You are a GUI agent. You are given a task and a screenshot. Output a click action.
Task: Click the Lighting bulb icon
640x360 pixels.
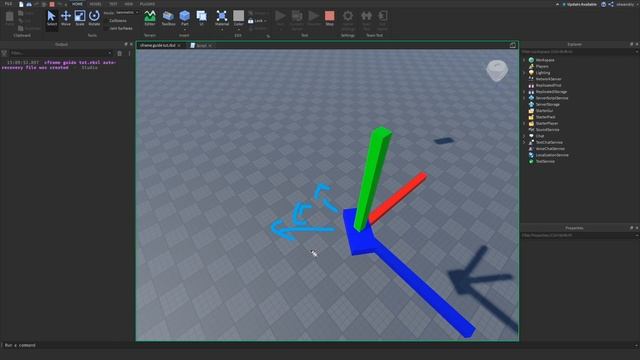[531, 73]
